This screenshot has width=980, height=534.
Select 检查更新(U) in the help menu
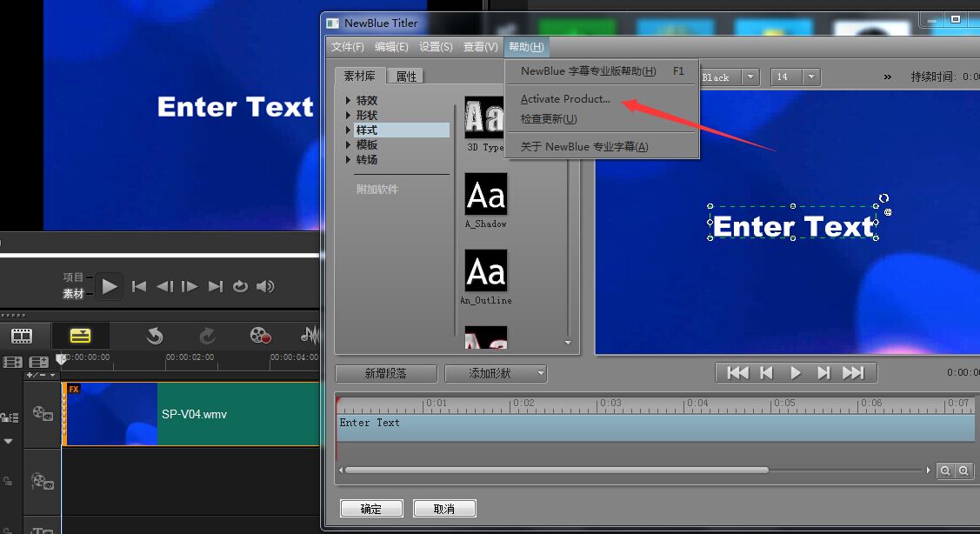point(548,119)
